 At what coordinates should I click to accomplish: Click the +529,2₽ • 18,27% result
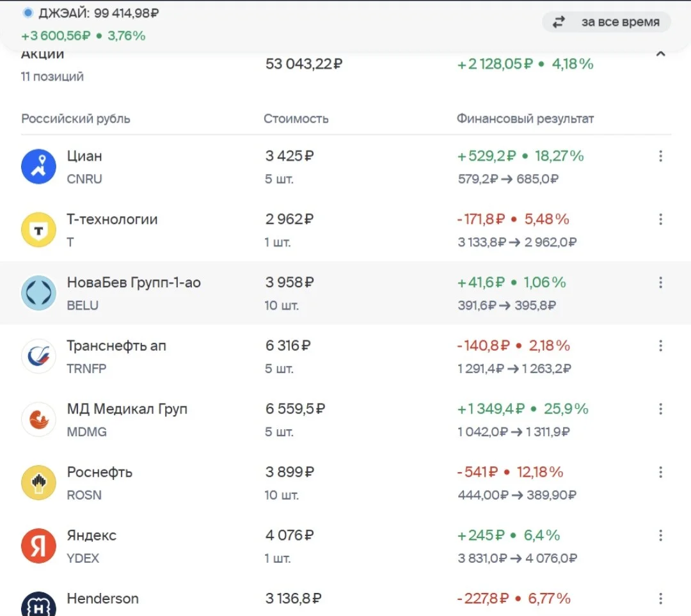[x=520, y=156]
